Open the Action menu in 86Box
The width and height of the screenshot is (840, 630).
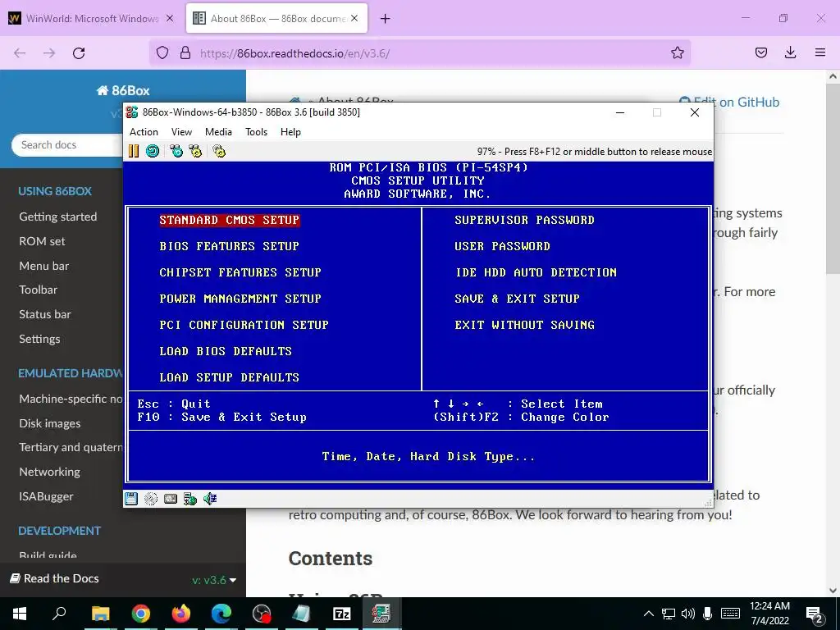coord(144,132)
